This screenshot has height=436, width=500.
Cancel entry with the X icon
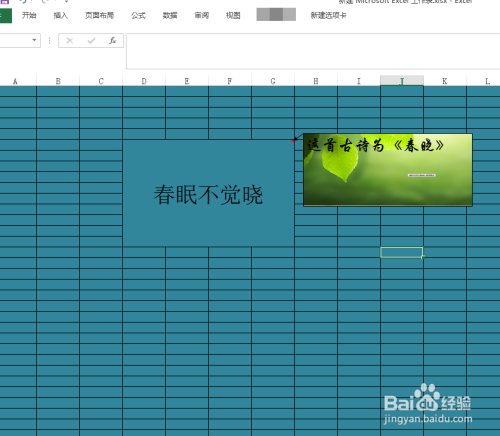point(70,41)
